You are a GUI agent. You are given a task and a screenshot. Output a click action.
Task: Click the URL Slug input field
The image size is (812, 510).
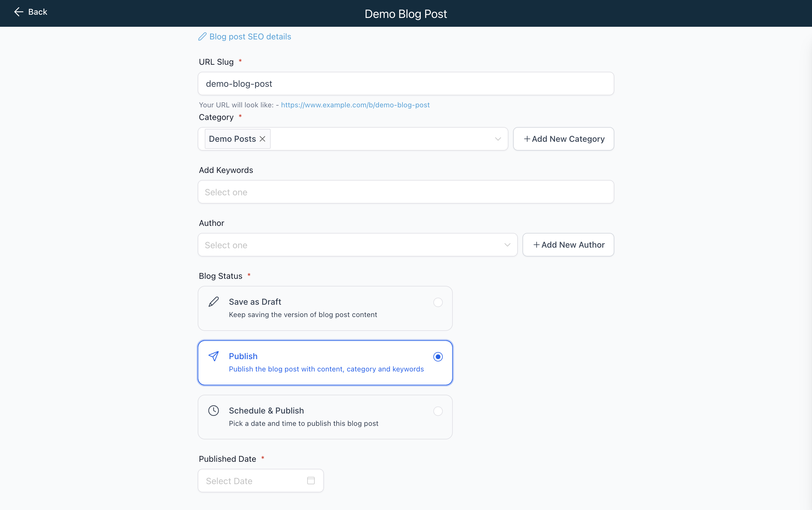click(406, 84)
